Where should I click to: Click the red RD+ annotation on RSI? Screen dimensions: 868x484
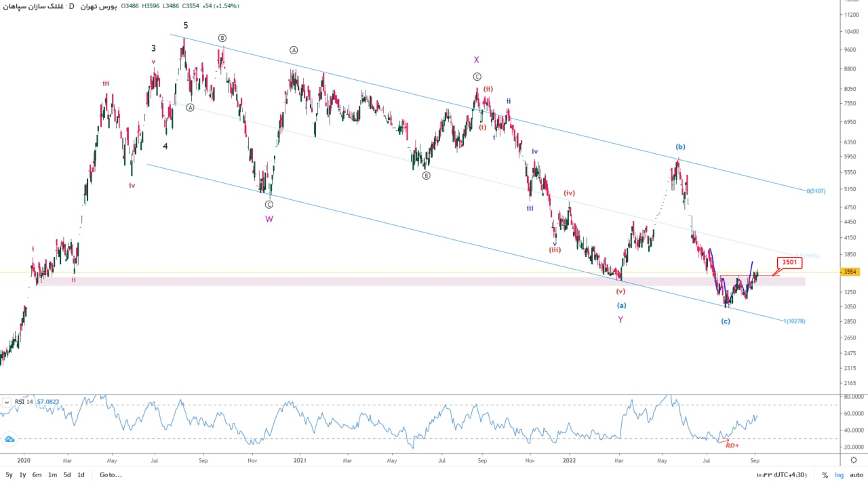tap(732, 445)
